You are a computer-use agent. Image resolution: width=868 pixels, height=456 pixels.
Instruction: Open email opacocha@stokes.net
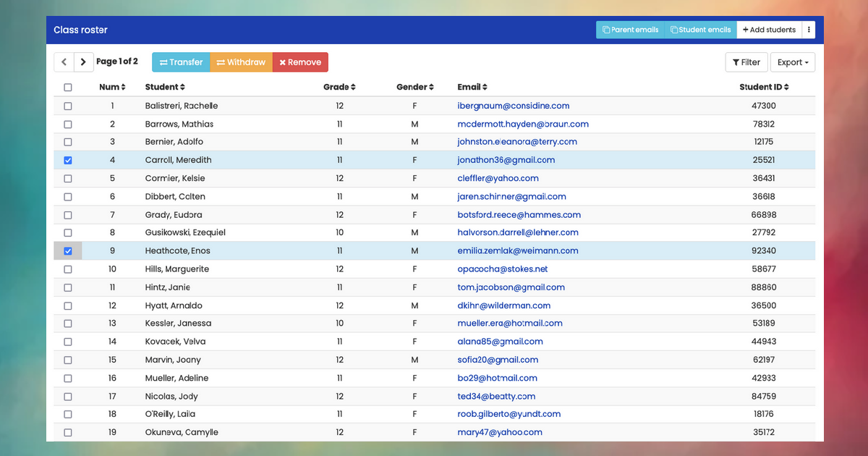pyautogui.click(x=503, y=269)
